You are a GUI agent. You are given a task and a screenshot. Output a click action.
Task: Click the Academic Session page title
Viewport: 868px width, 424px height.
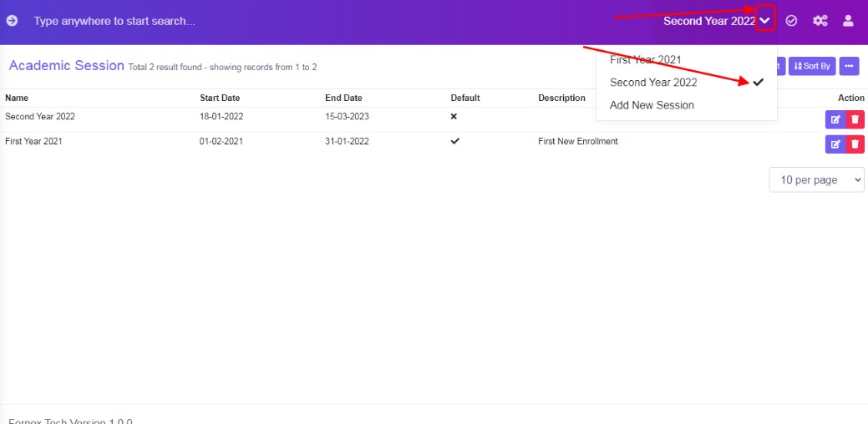[67, 65]
